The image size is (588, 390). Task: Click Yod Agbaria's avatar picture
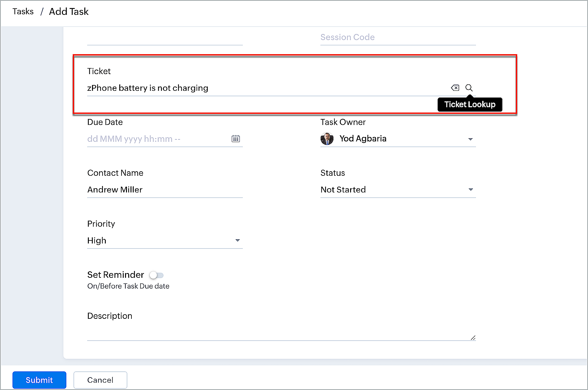tap(327, 139)
